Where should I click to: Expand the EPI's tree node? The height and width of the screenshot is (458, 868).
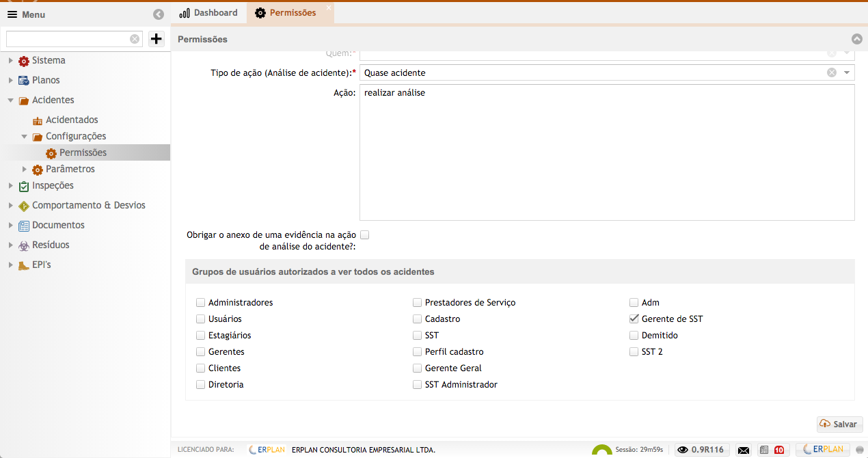click(x=10, y=265)
